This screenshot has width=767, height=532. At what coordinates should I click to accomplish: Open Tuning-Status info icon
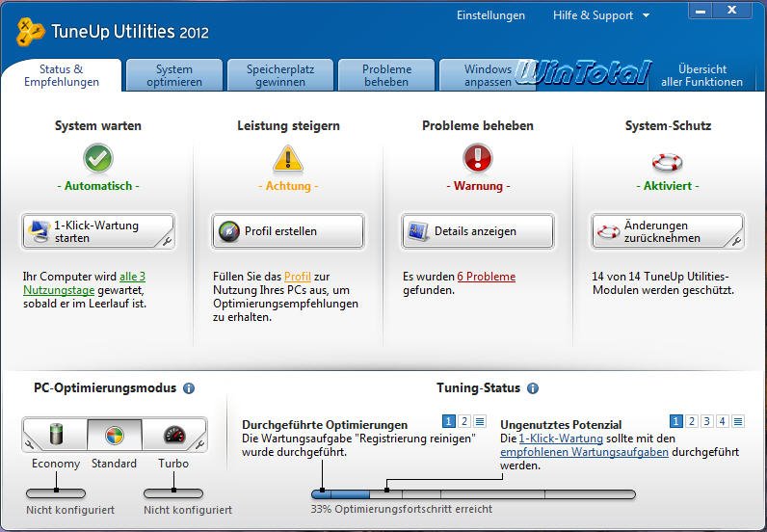(533, 388)
